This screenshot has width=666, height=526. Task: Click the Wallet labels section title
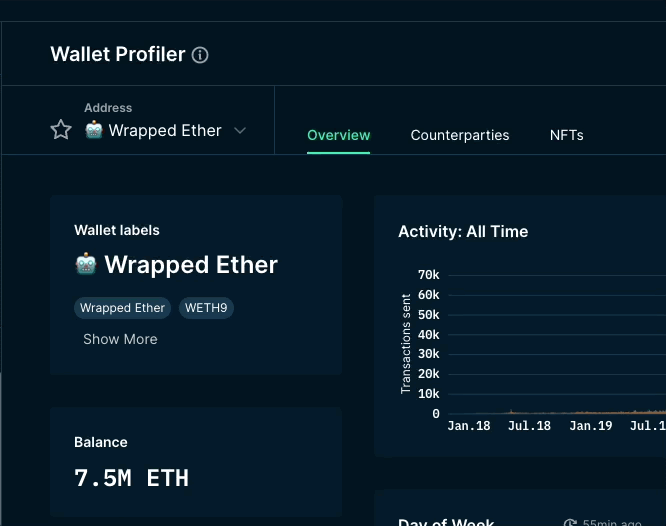click(117, 230)
